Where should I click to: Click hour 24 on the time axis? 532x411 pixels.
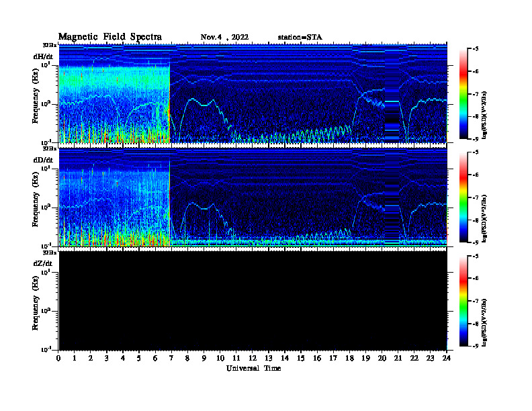pyautogui.click(x=447, y=358)
